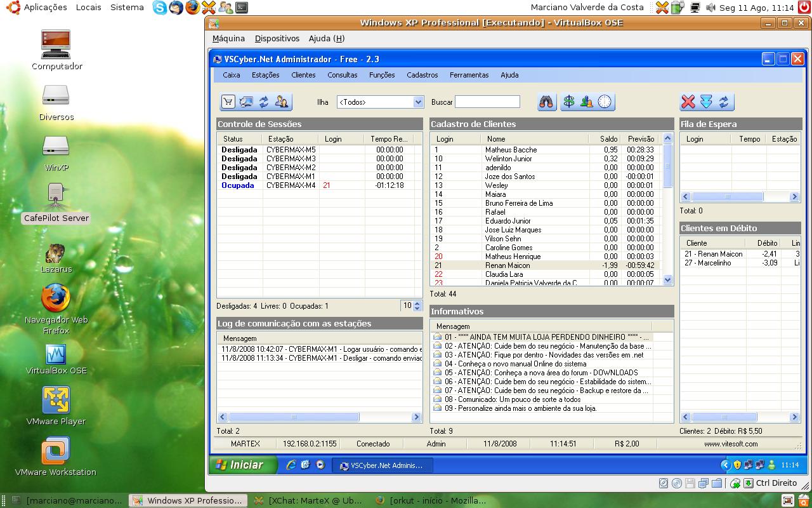Screen dimensions: 812x508
Task: Click the users icon next to refresh arrows
Action: [x=282, y=102]
